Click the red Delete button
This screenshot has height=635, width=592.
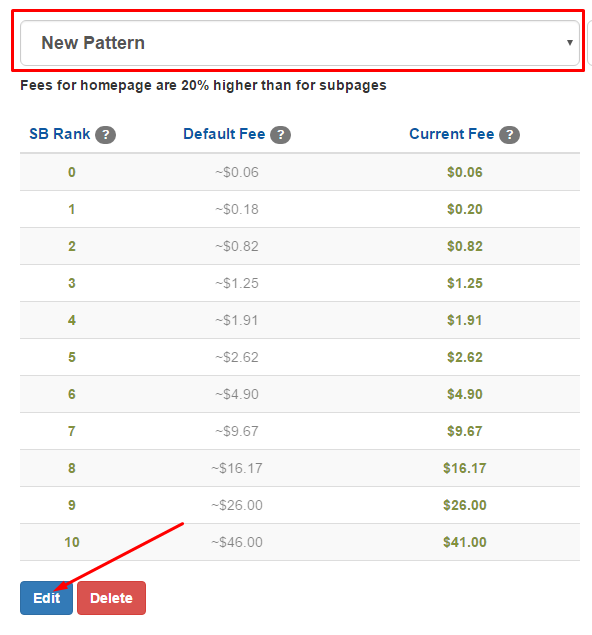pos(111,598)
